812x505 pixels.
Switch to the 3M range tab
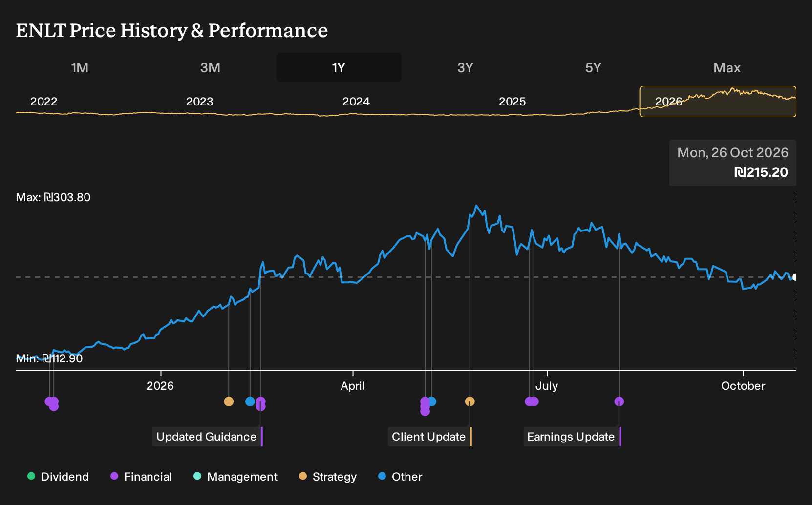click(x=210, y=67)
